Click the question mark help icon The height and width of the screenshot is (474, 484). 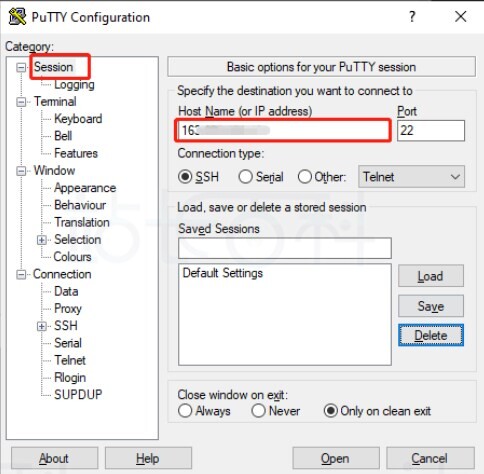[x=412, y=16]
